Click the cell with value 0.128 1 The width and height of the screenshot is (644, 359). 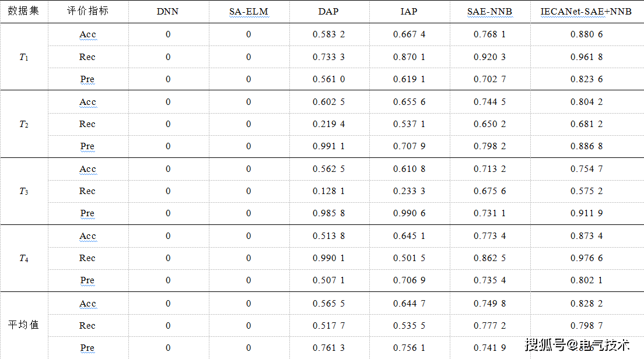tap(328, 191)
